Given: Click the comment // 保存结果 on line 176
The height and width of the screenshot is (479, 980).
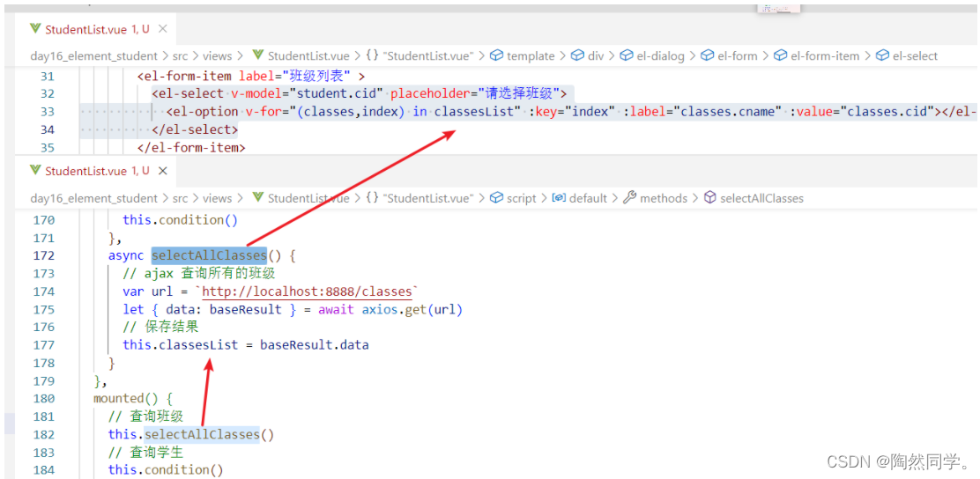Looking at the screenshot, I should tap(160, 328).
